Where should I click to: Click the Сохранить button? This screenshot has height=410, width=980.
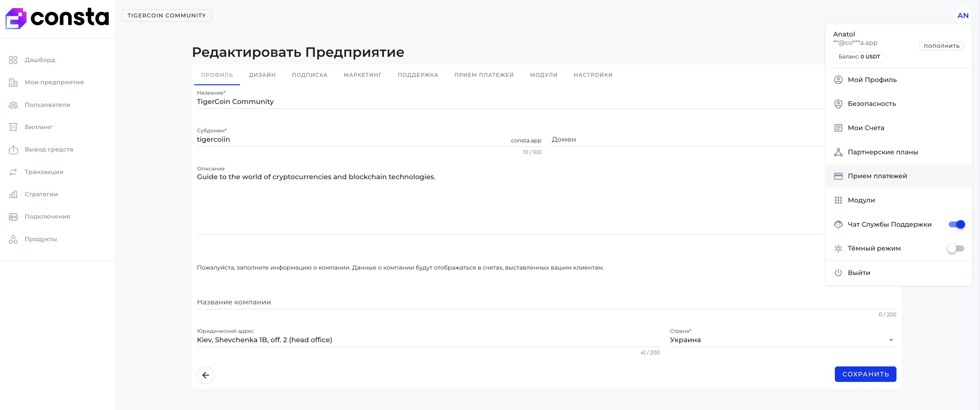(865, 374)
